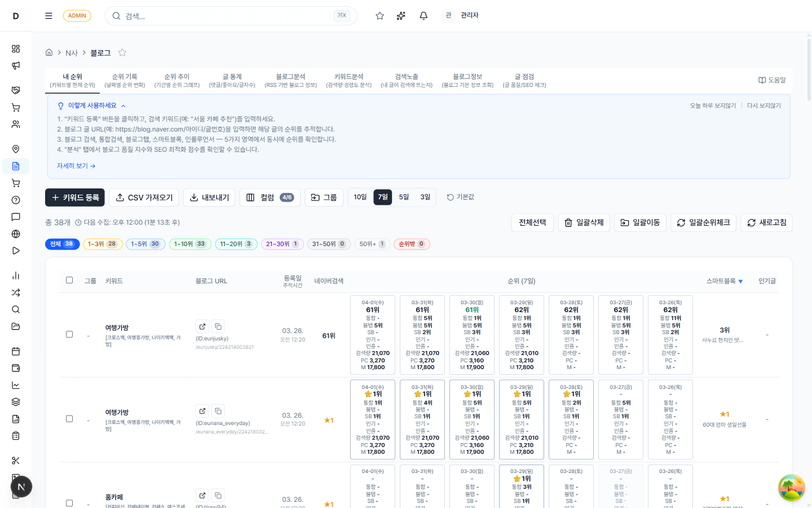Select the 1~3위 rank filter chip
This screenshot has height=508, width=812.
point(102,244)
